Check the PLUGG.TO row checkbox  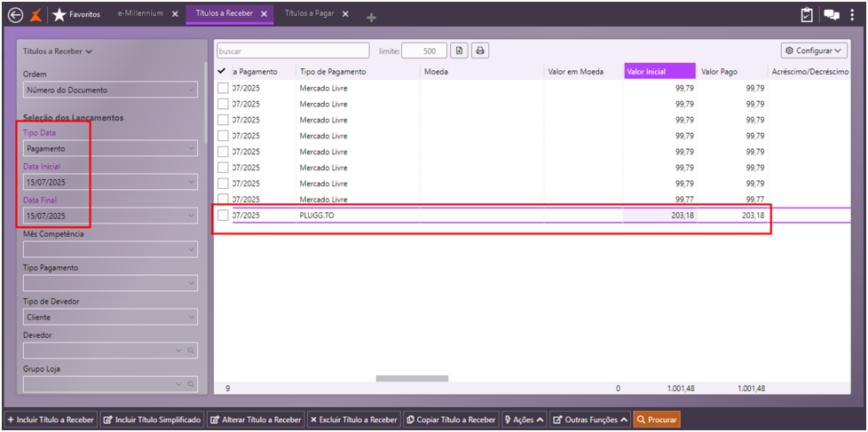(x=223, y=216)
